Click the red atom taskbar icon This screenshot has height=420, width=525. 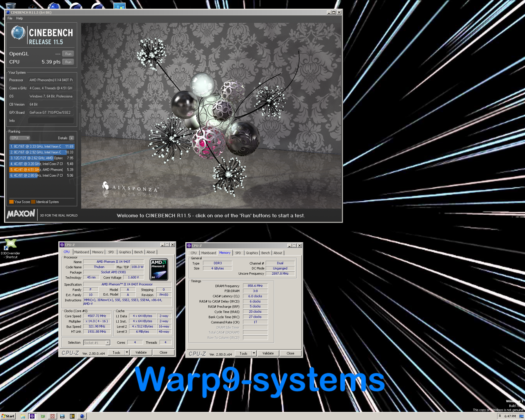(x=52, y=416)
